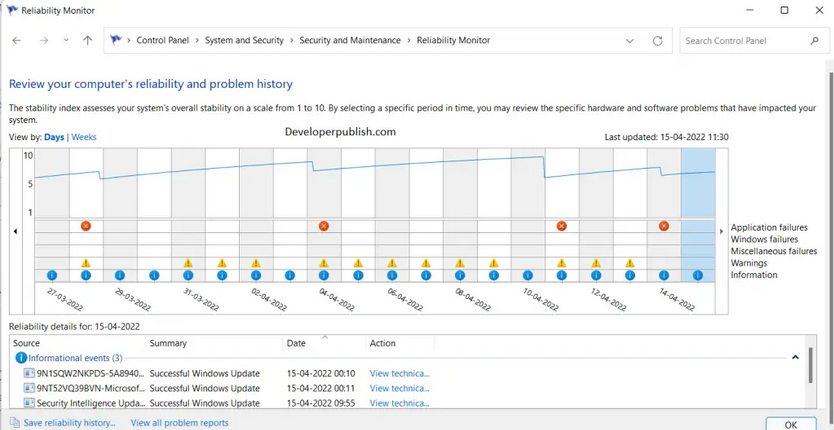Open View technical details for 9N1SQW2NKPDS event
The width and height of the screenshot is (834, 430).
tap(399, 374)
